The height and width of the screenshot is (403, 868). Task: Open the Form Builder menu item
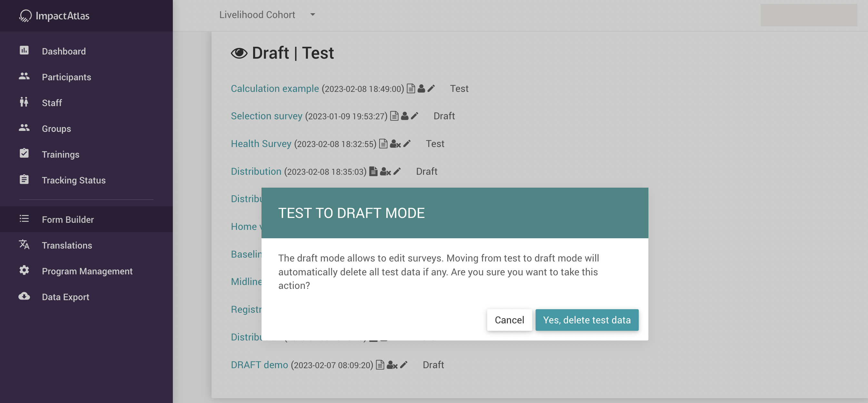point(68,219)
